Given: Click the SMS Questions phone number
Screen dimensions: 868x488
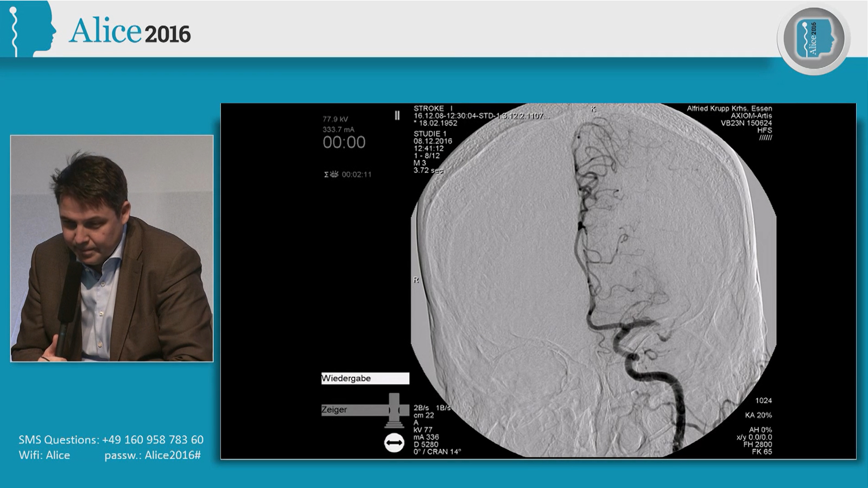Looking at the screenshot, I should pos(153,440).
